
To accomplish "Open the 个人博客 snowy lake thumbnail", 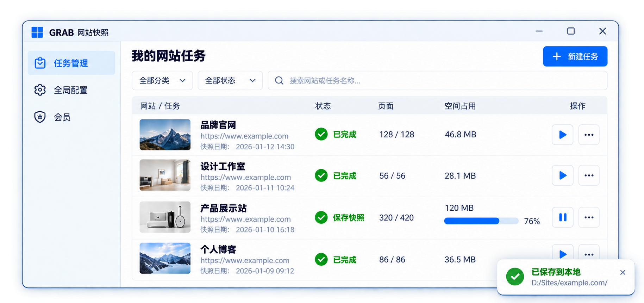I will click(165, 258).
